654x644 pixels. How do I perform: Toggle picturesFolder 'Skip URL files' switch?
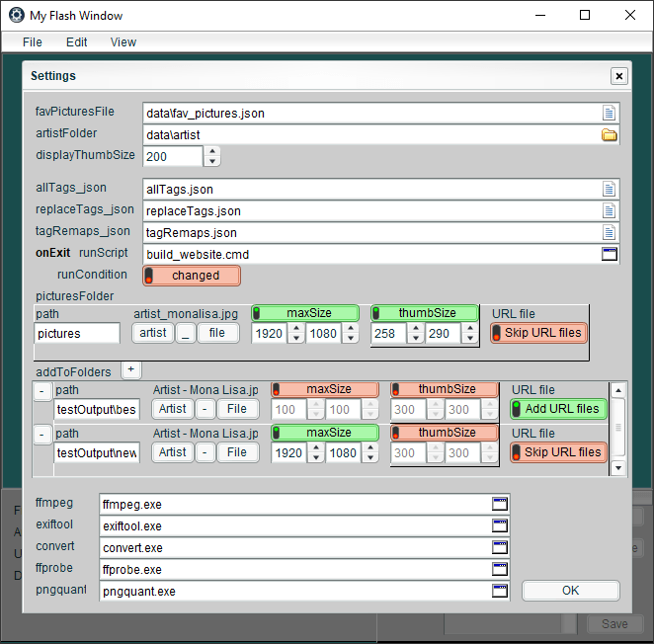539,333
